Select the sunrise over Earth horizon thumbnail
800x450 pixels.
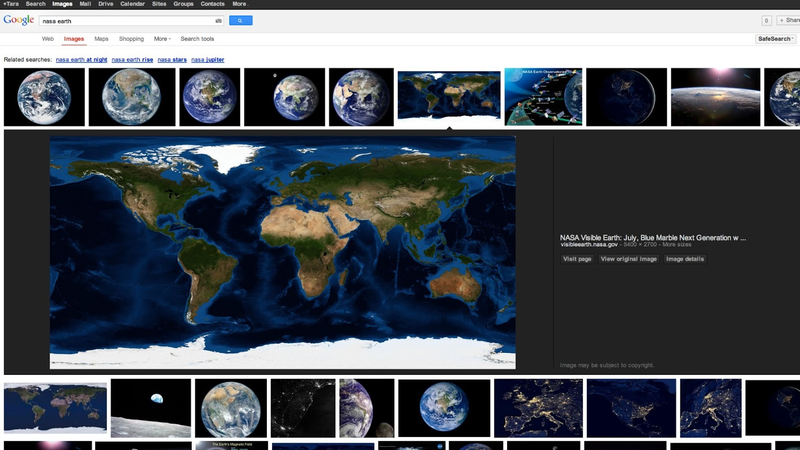[x=715, y=97]
